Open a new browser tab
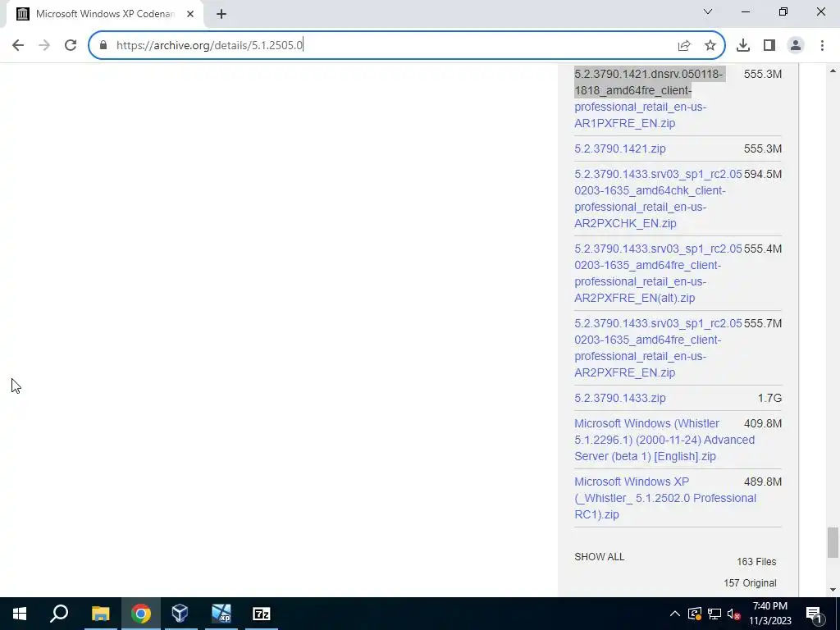The width and height of the screenshot is (840, 630). coord(221,15)
